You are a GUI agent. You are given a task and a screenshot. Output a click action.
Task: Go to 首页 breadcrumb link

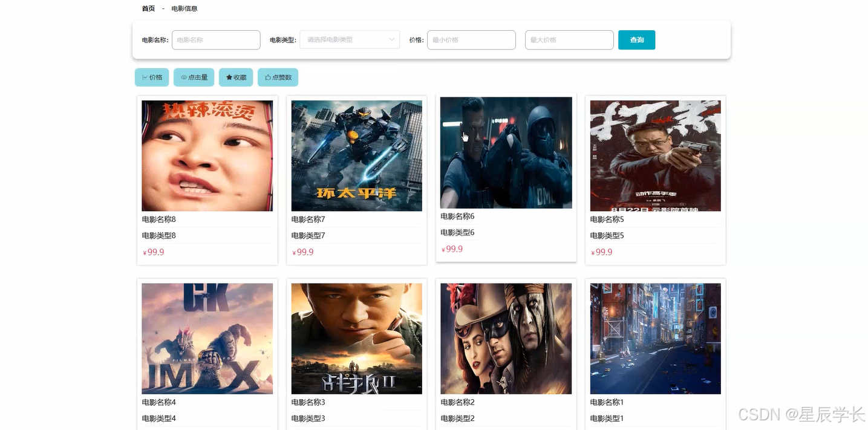tap(148, 8)
